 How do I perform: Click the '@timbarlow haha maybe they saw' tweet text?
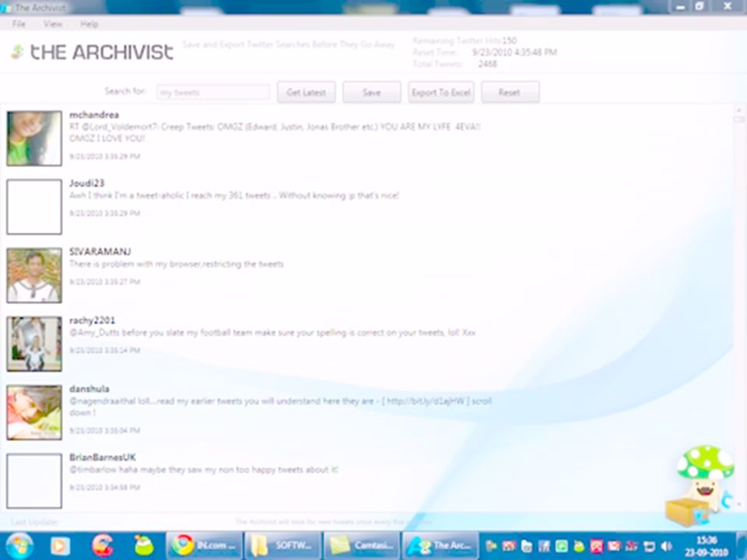[x=203, y=470]
